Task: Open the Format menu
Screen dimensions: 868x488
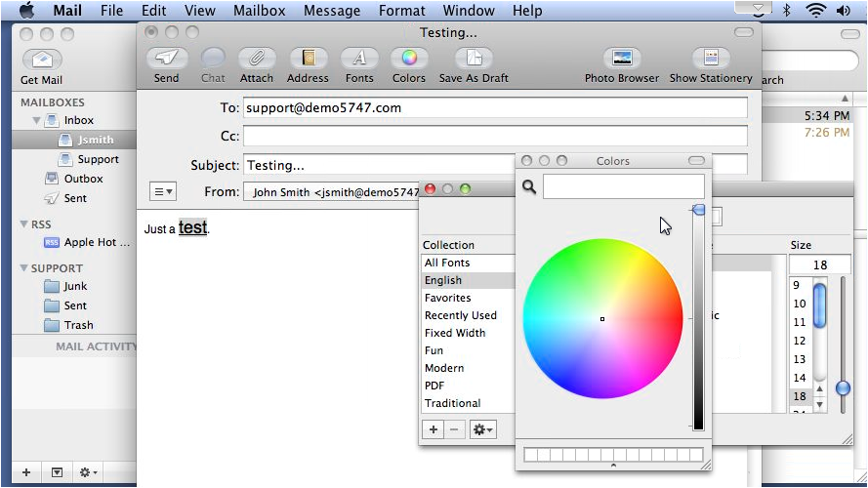Action: (x=402, y=10)
